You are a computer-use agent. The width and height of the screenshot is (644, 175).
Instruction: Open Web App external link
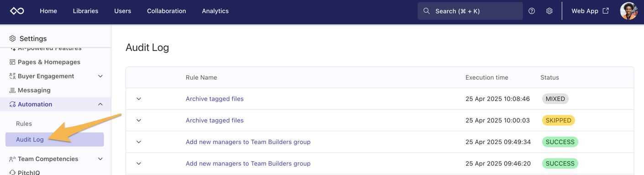click(590, 11)
